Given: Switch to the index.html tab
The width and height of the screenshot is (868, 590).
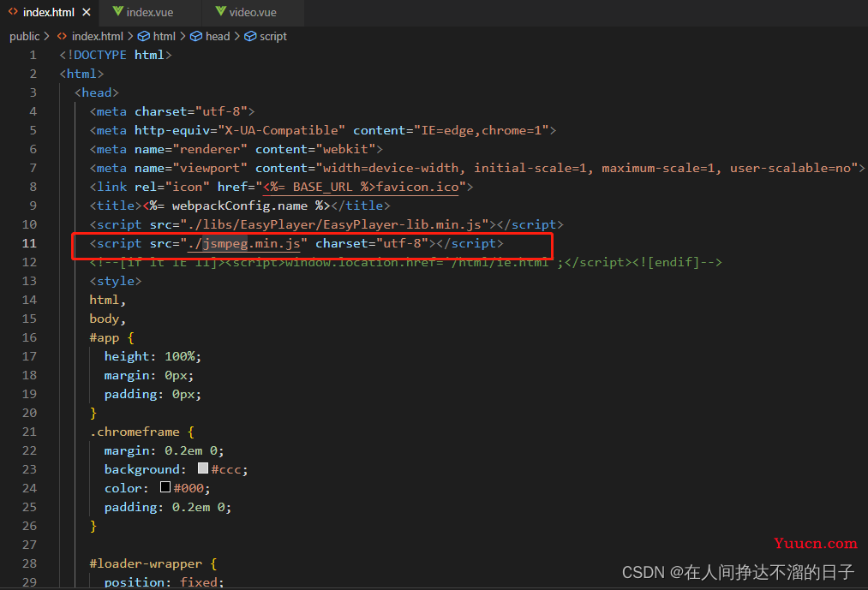Looking at the screenshot, I should [x=49, y=12].
